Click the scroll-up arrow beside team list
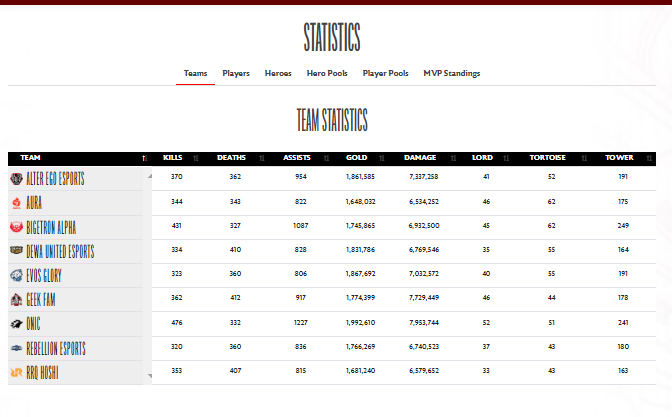 pyautogui.click(x=150, y=176)
